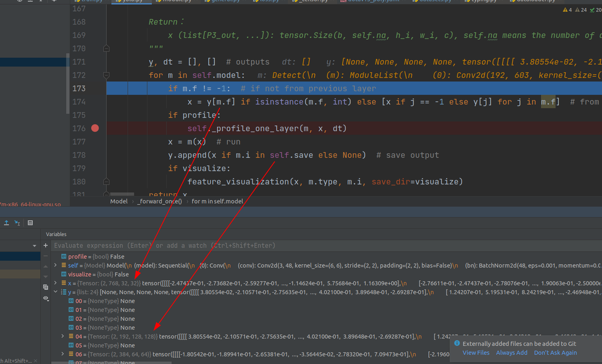Click the info icon in Git notification
602x364 pixels.
[457, 343]
